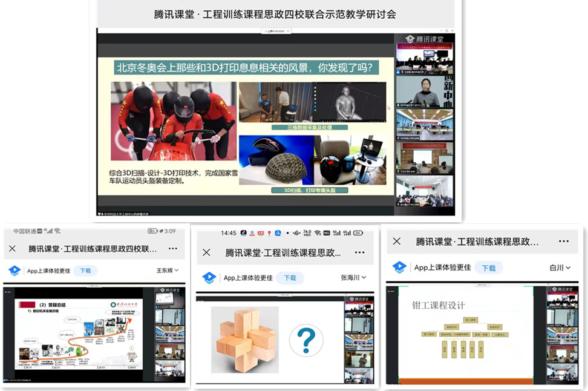Tap the Tencent Classroom logo in 王东辉's app banner
This screenshot has width=588, height=391.
[15, 271]
